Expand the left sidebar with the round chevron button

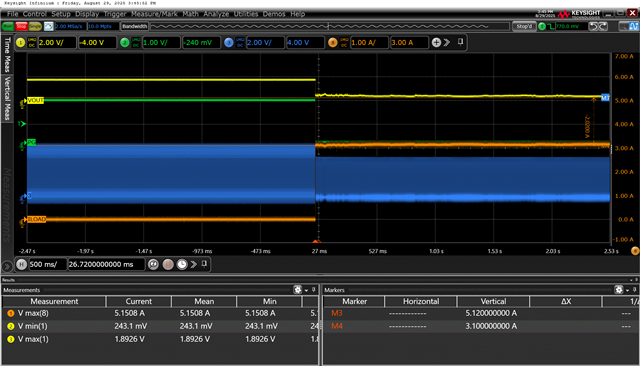[7, 266]
